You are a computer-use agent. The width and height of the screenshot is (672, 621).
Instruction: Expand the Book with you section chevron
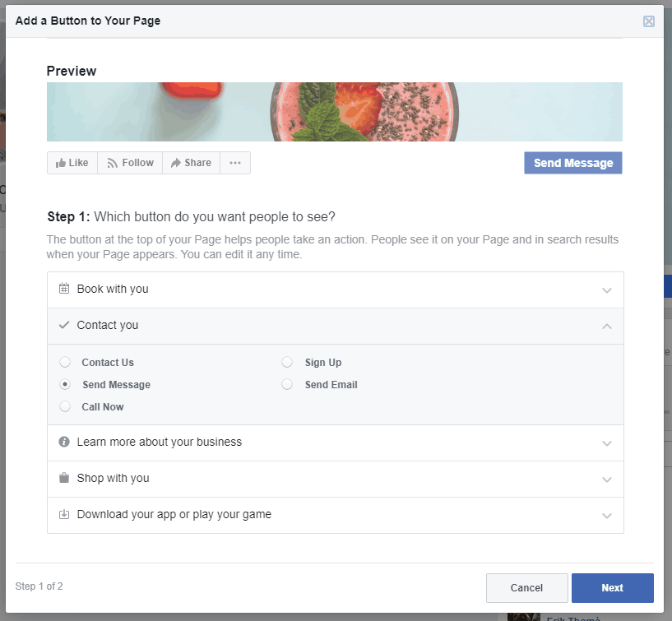(x=607, y=290)
